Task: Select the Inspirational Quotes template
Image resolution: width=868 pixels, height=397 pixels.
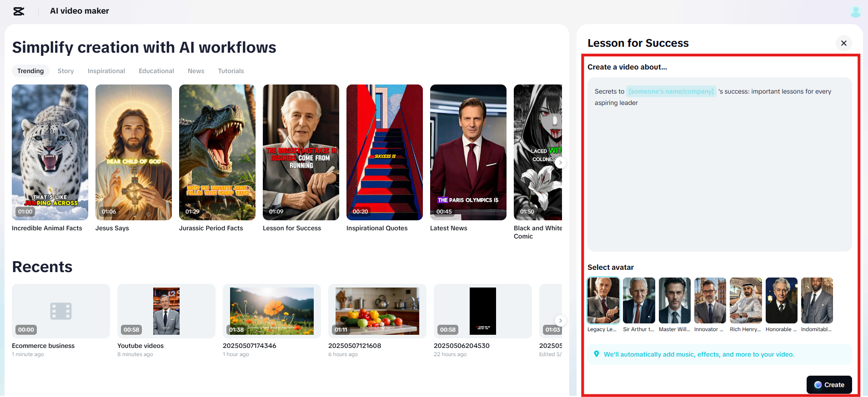Action: pos(385,152)
